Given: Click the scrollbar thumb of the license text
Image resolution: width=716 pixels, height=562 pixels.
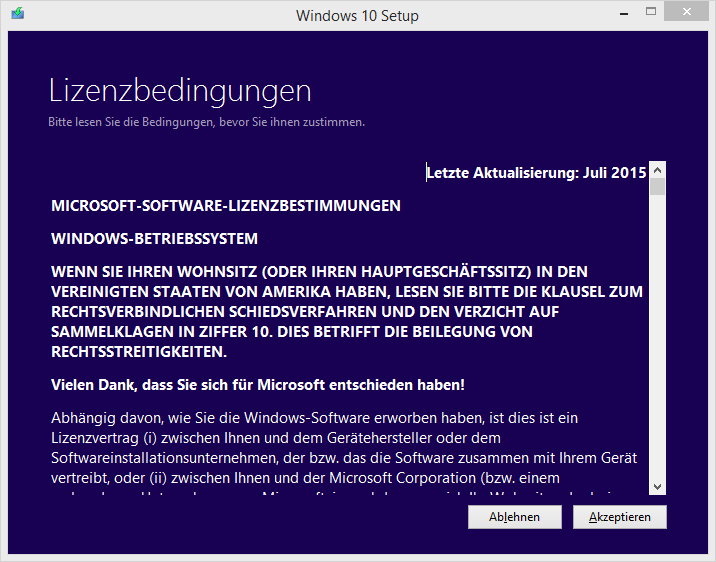Looking at the screenshot, I should 658,187.
